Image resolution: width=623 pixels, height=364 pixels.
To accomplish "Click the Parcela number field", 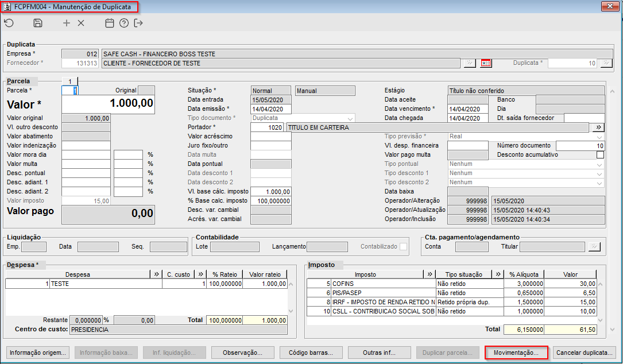I will click(x=70, y=91).
